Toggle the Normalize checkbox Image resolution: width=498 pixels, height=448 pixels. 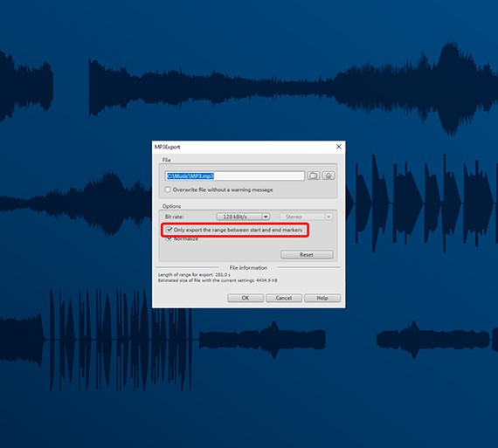(x=169, y=238)
